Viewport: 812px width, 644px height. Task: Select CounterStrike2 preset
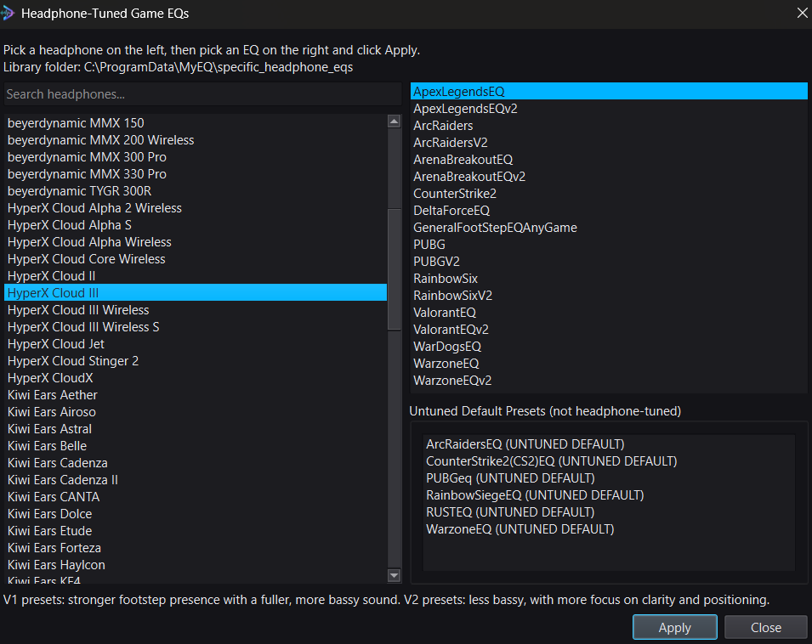pyautogui.click(x=609, y=194)
